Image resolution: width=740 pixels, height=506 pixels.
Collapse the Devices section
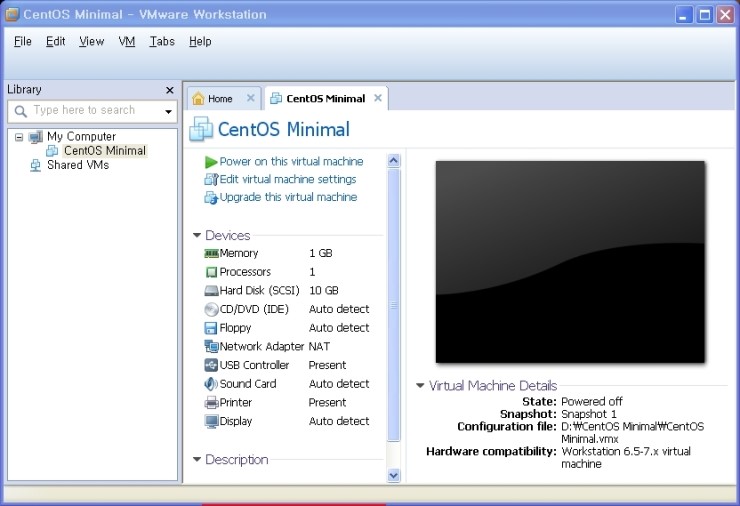coord(197,236)
